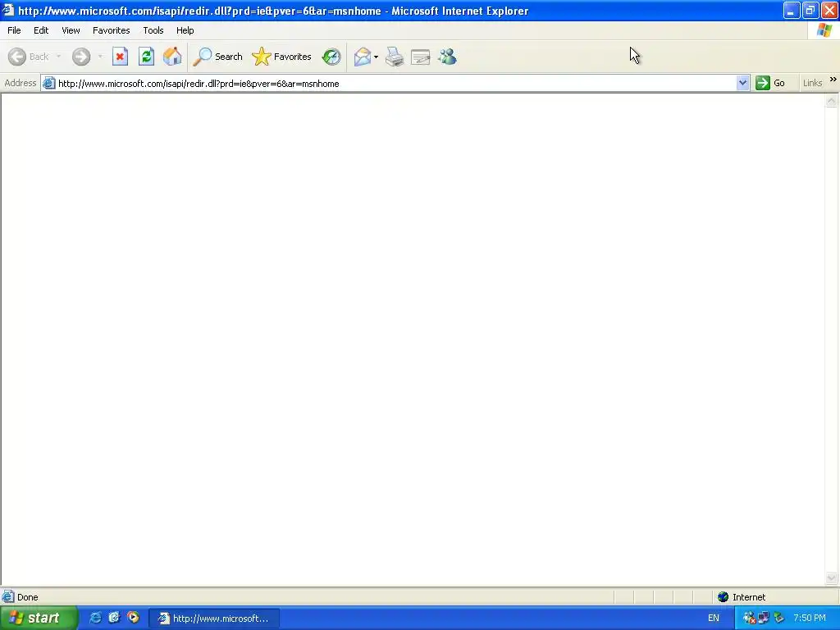Image resolution: width=840 pixels, height=630 pixels.
Task: Open the Forward history dropdown arrow
Action: point(100,57)
